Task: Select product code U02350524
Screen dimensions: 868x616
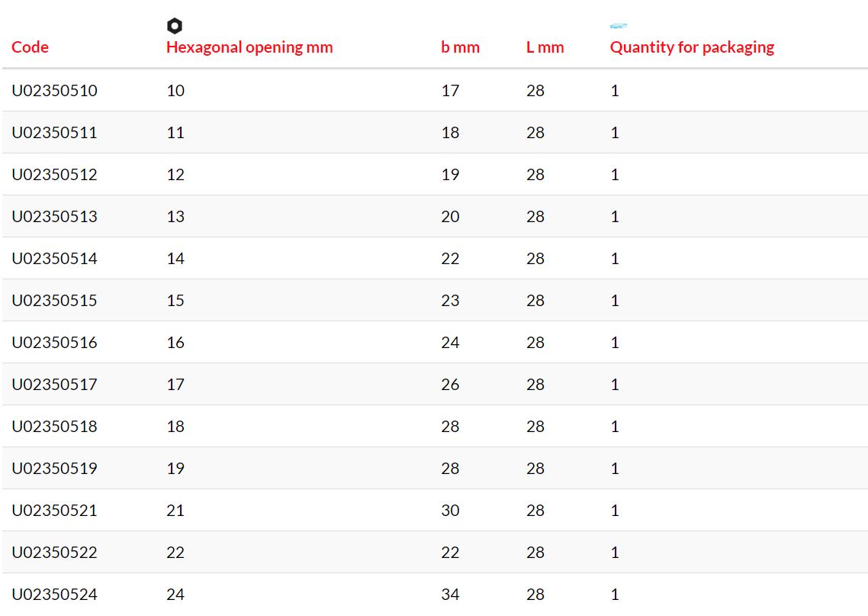Action: (54, 595)
